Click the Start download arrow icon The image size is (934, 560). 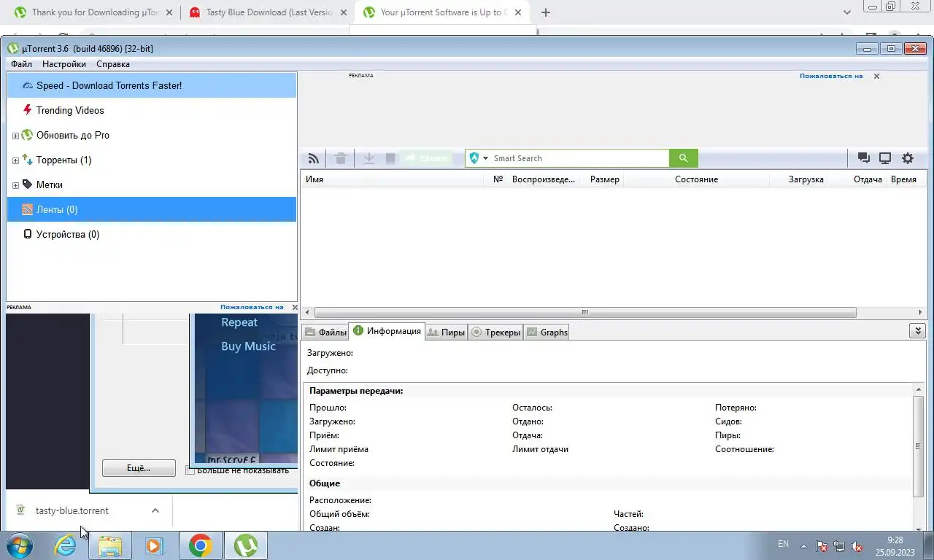click(x=369, y=158)
